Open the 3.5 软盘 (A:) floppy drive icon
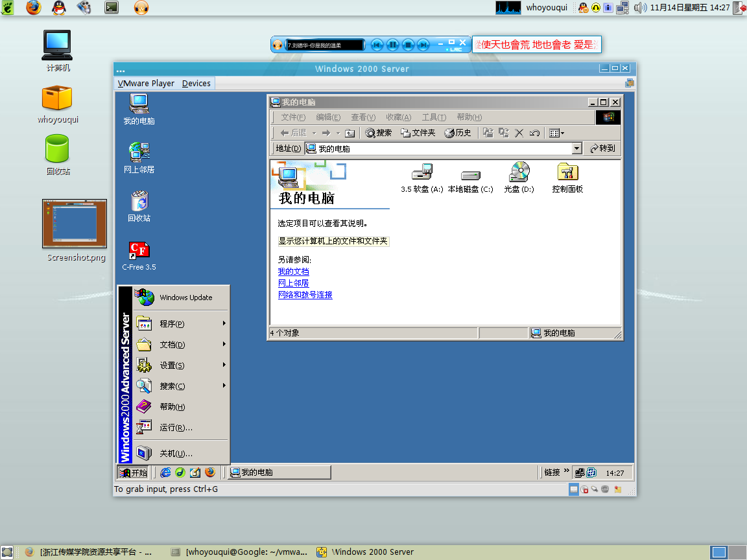This screenshot has height=560, width=747. (x=422, y=178)
